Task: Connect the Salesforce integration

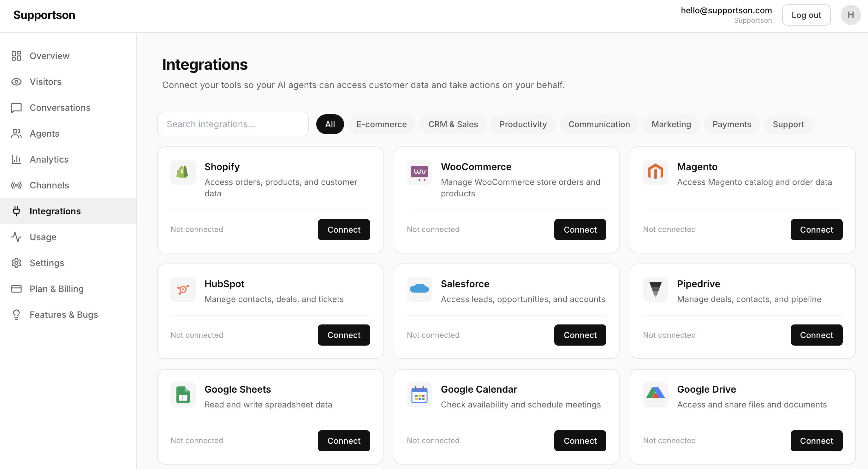Action: pos(580,335)
